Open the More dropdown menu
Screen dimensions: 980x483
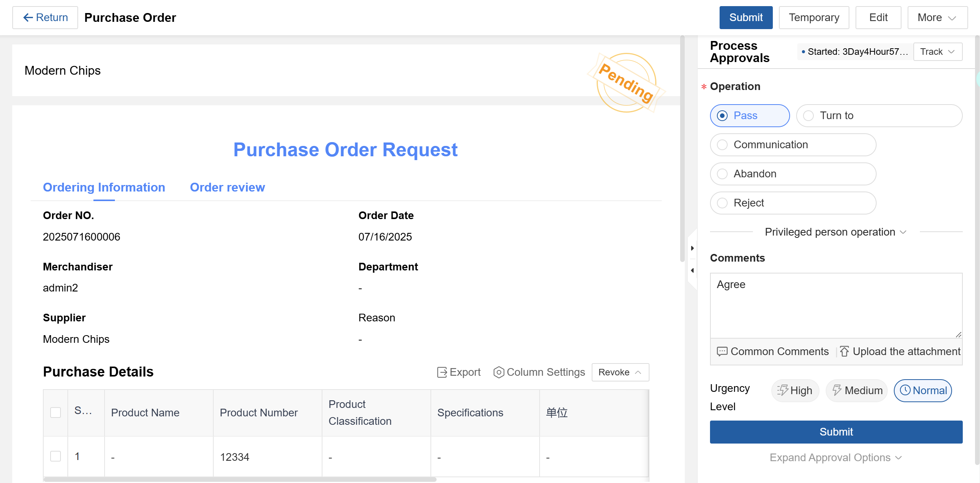pos(937,18)
